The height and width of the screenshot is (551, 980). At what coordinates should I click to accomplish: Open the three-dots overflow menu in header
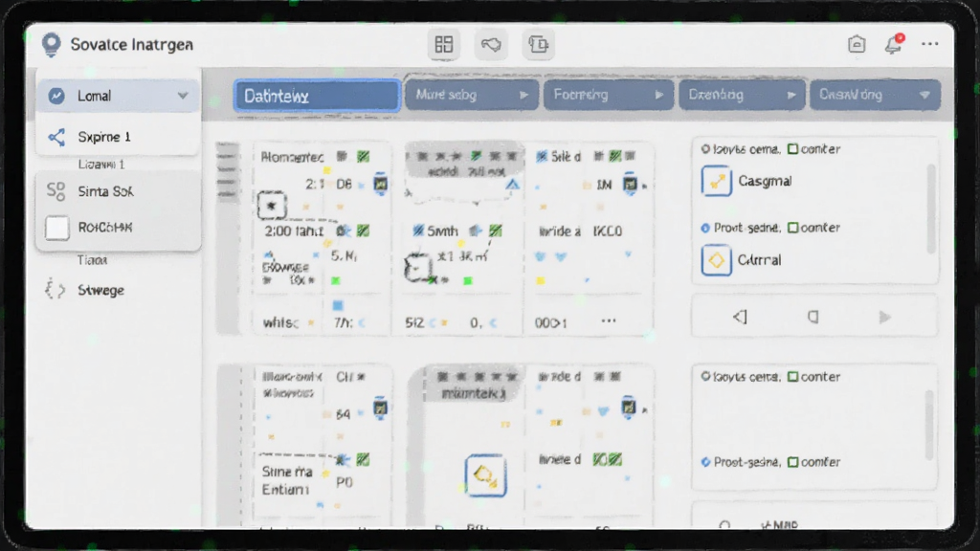[x=930, y=44]
